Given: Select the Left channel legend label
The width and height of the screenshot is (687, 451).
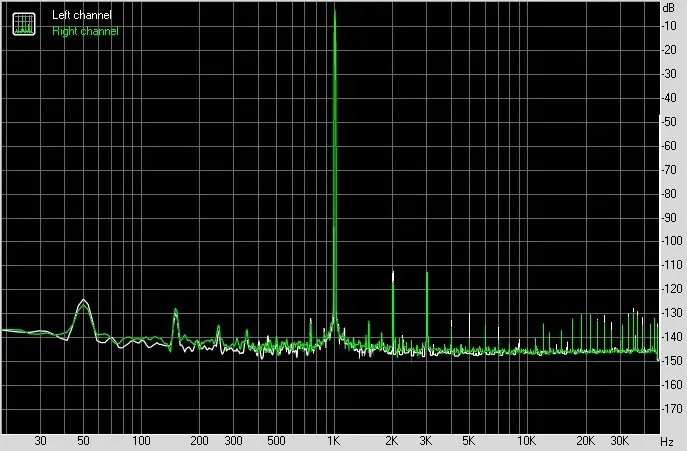Looking at the screenshot, I should [x=81, y=15].
